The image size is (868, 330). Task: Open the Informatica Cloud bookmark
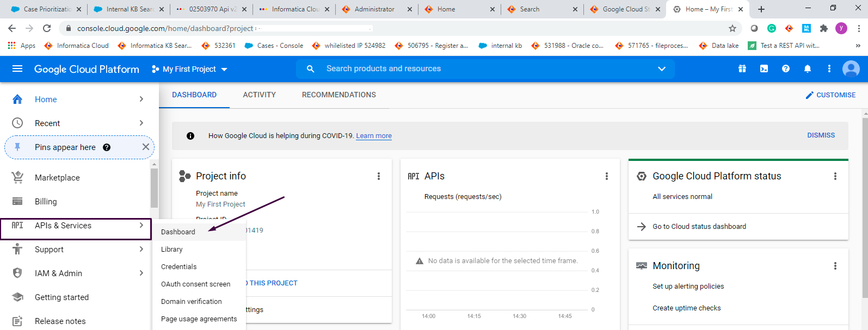click(77, 46)
